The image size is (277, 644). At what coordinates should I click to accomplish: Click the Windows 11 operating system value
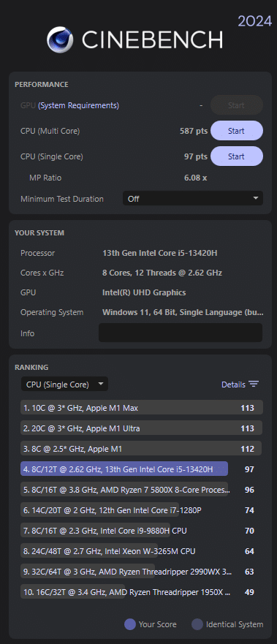coord(183,312)
